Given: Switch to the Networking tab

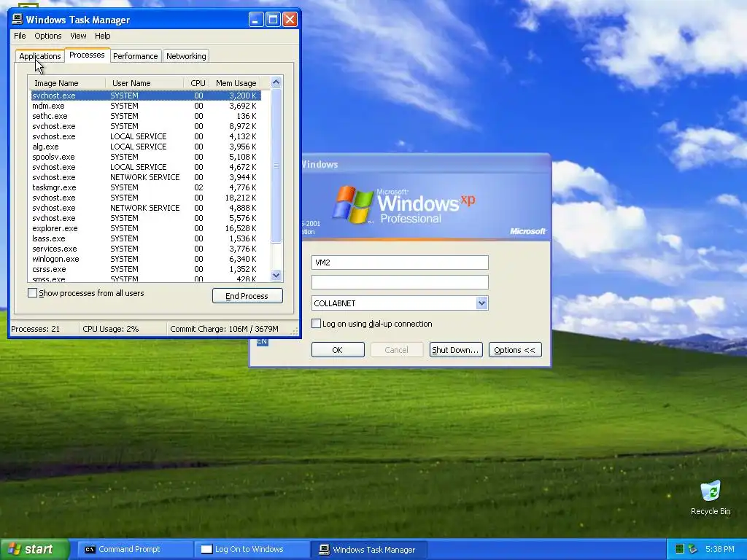Looking at the screenshot, I should coord(186,56).
